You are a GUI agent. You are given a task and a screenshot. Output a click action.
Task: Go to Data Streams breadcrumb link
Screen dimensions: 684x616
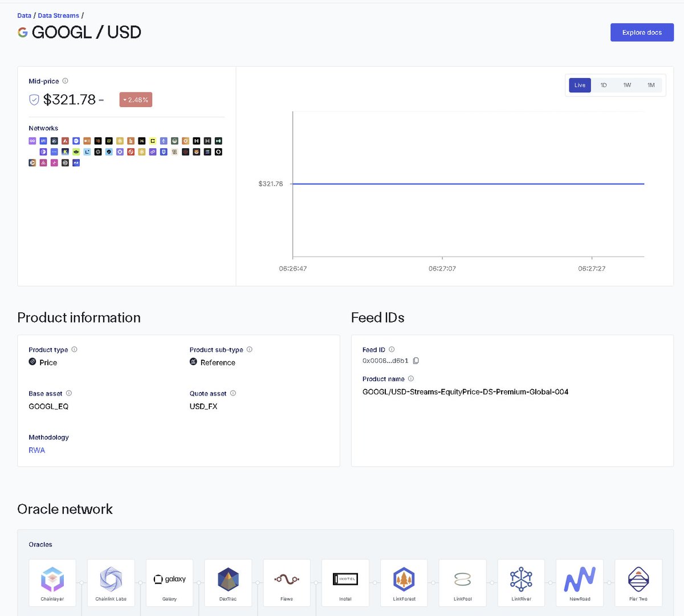click(58, 15)
